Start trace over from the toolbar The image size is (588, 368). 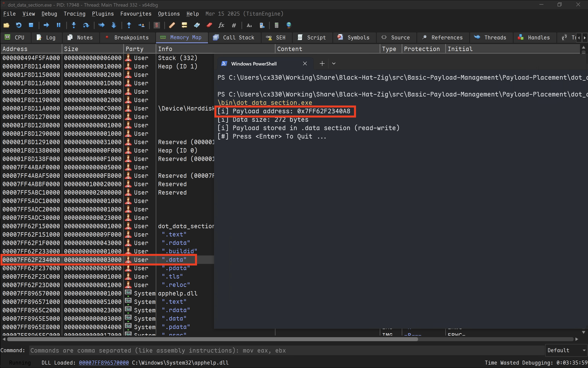pyautogui.click(x=114, y=25)
